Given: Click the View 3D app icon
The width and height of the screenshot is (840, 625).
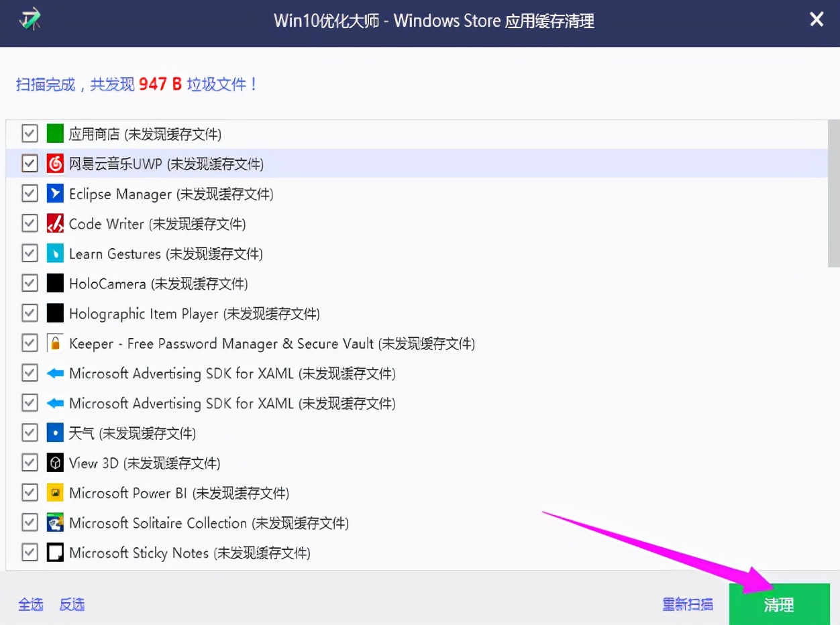Looking at the screenshot, I should (x=54, y=463).
